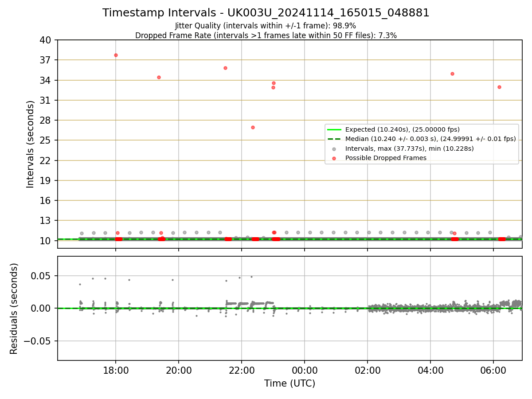Click the 04:00 x-axis tick label
Screen dimensions: 532x399
pyautogui.click(x=430, y=371)
